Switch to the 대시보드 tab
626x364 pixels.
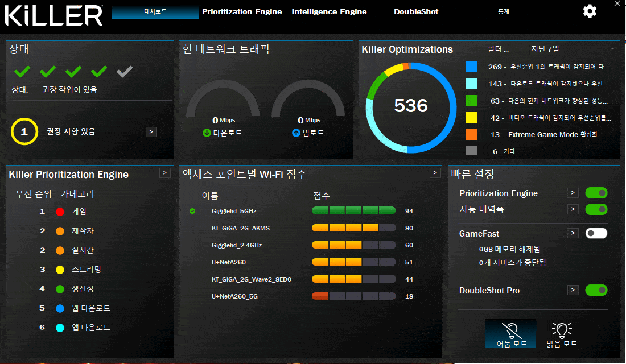[155, 11]
